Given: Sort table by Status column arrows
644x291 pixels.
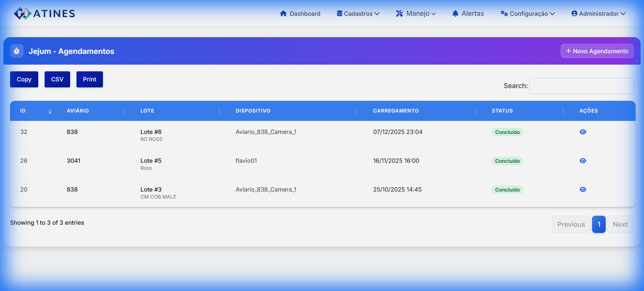Looking at the screenshot, I should click(x=563, y=111).
